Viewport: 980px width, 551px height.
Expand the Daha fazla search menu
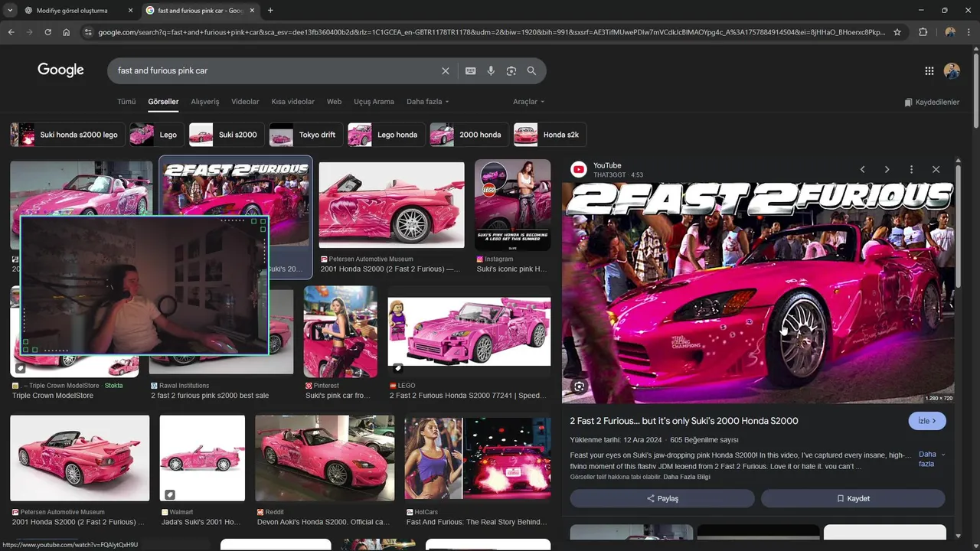[427, 102]
